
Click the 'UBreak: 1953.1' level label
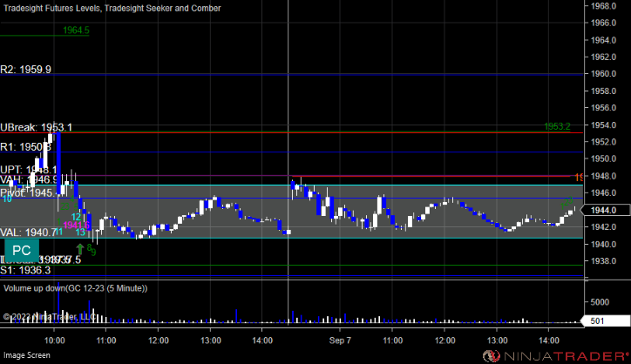click(x=37, y=127)
